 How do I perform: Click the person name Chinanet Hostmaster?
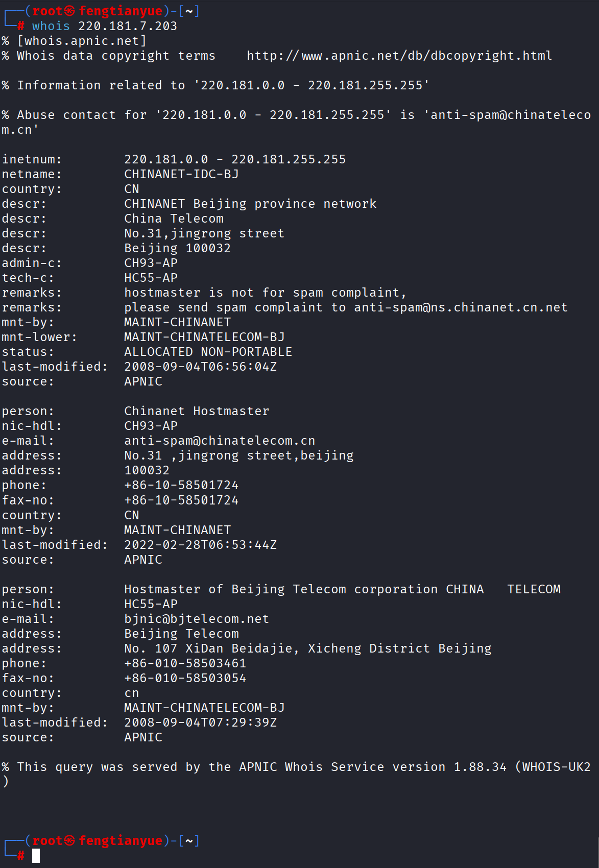coord(197,411)
